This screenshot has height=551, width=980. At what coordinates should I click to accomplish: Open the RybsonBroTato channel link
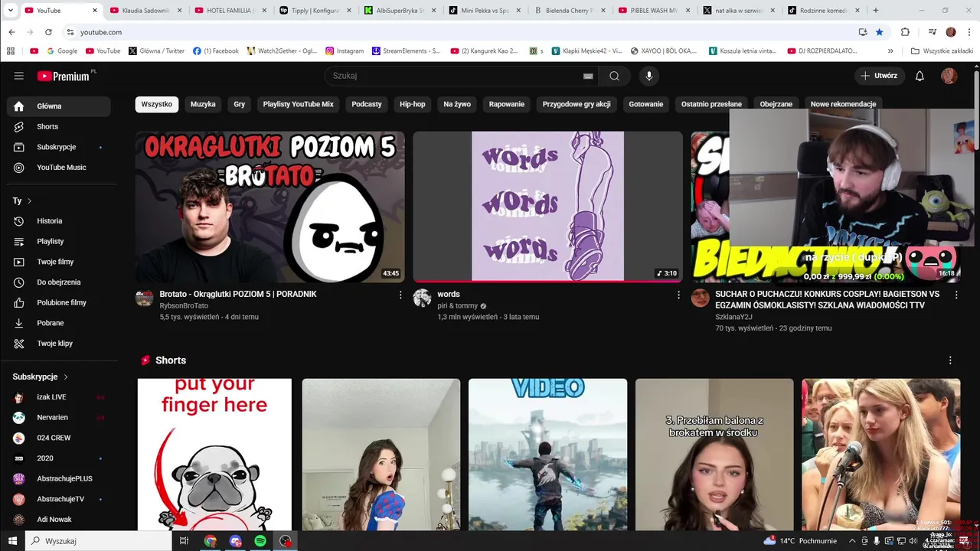coord(184,305)
